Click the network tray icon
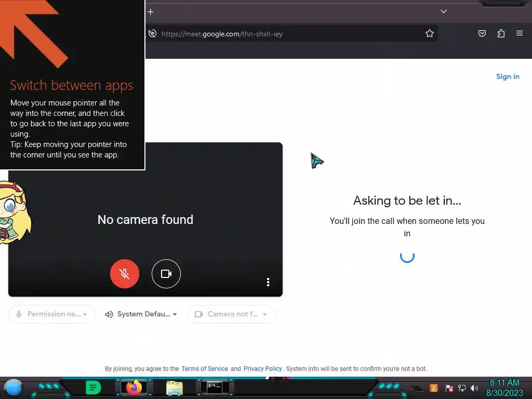 pos(462,388)
